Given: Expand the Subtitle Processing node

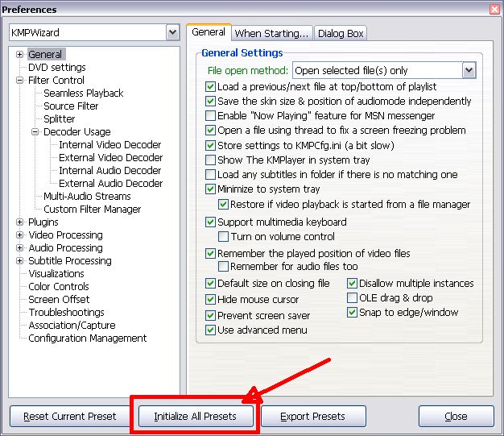Looking at the screenshot, I should [19, 260].
